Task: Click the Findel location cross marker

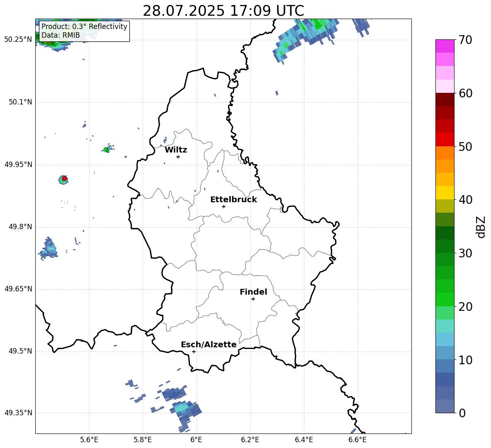Action: [x=253, y=299]
